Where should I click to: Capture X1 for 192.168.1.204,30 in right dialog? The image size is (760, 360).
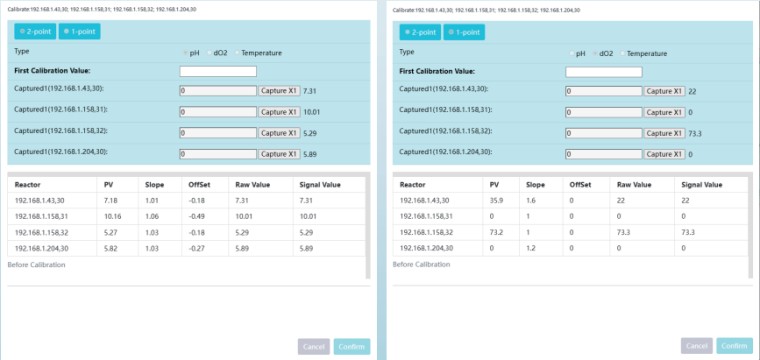point(665,155)
